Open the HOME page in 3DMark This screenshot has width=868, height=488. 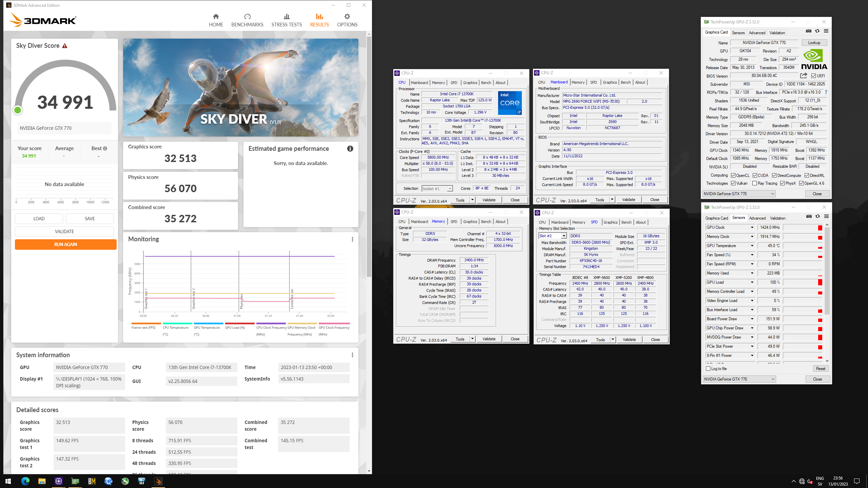(216, 20)
